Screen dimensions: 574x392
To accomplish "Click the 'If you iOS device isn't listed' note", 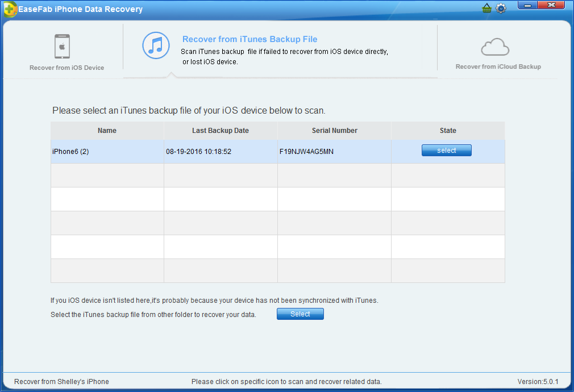I will point(214,301).
